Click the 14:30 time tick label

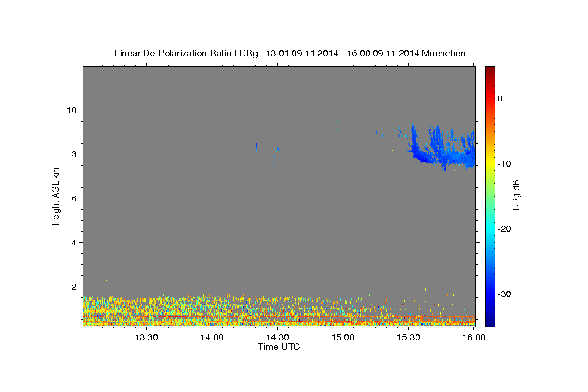click(x=277, y=338)
